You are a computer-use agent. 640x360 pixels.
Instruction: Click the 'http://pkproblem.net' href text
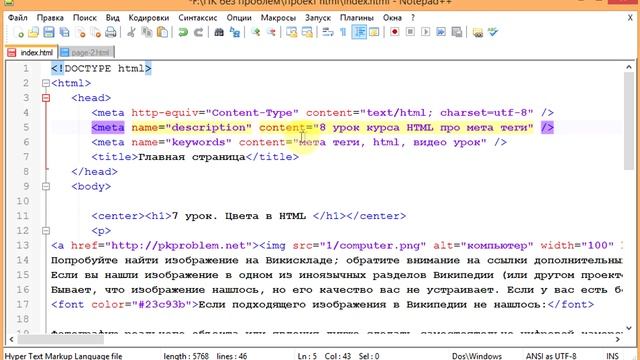pos(179,246)
